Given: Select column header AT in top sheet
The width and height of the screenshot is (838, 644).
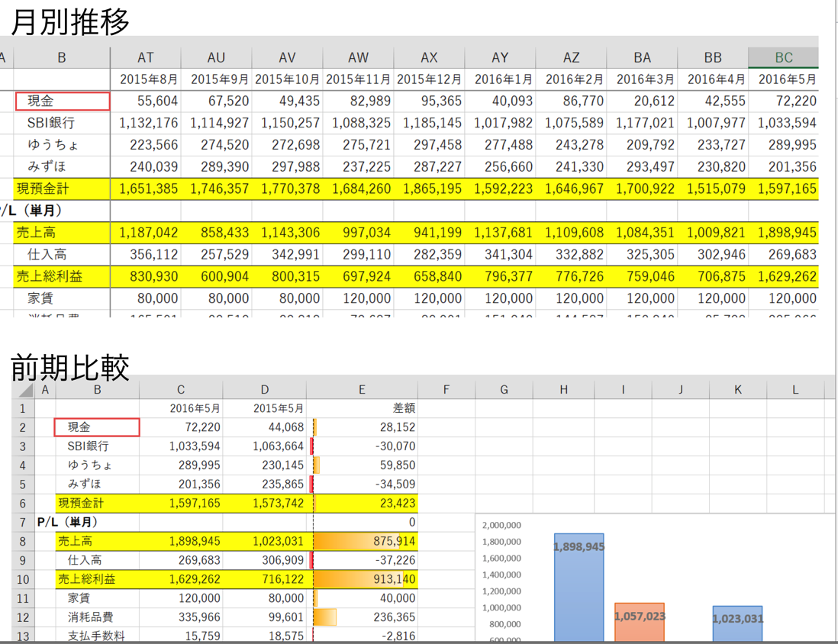Looking at the screenshot, I should pos(145,58).
